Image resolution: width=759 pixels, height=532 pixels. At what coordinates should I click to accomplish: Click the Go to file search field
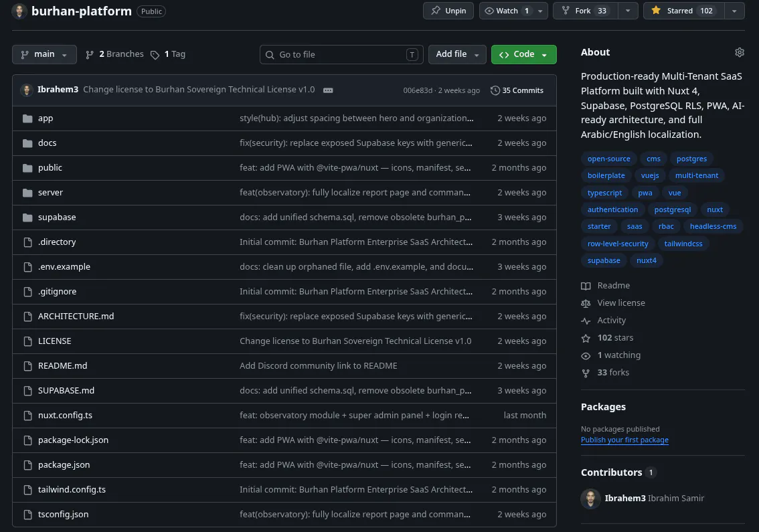341,55
